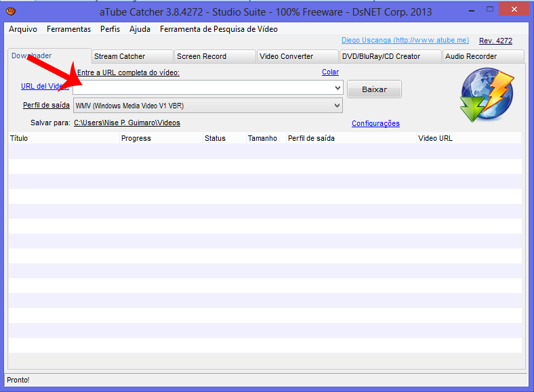Screen dimensions: 534x392
Task: Open the Configurações link
Action: [x=375, y=123]
